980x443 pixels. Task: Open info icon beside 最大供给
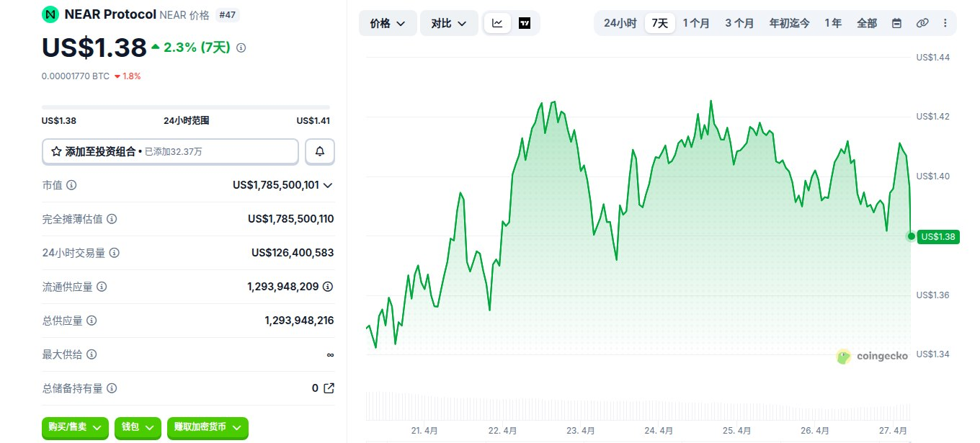92,354
